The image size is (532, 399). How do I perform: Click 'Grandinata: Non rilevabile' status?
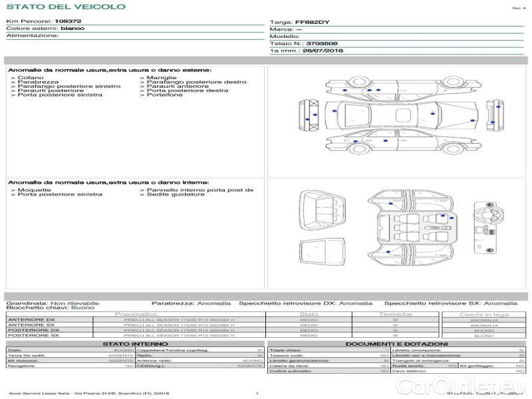coord(53,303)
